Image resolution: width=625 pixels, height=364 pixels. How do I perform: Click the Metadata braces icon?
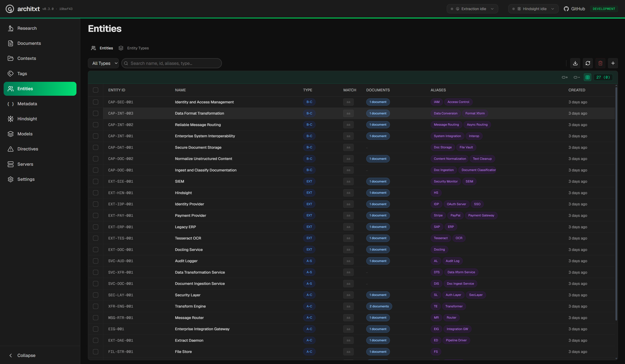(10, 104)
